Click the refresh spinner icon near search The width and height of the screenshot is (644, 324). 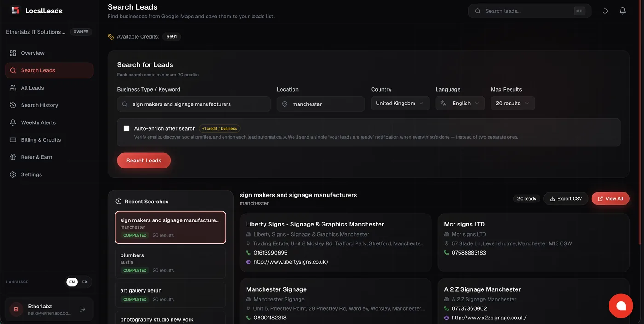605,11
